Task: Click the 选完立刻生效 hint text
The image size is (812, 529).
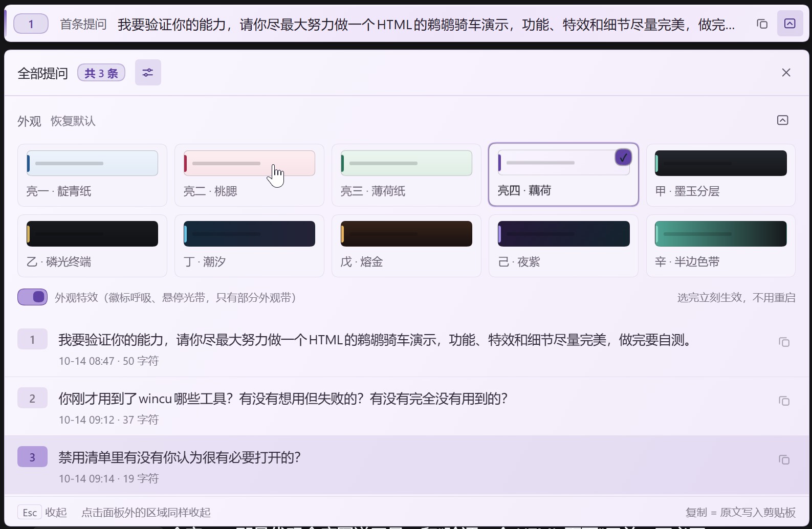Action: pyautogui.click(x=736, y=297)
